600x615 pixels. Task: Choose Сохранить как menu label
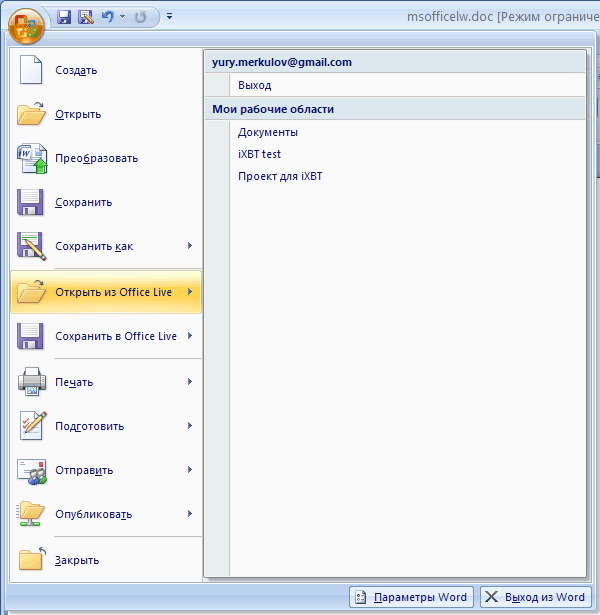[94, 246]
